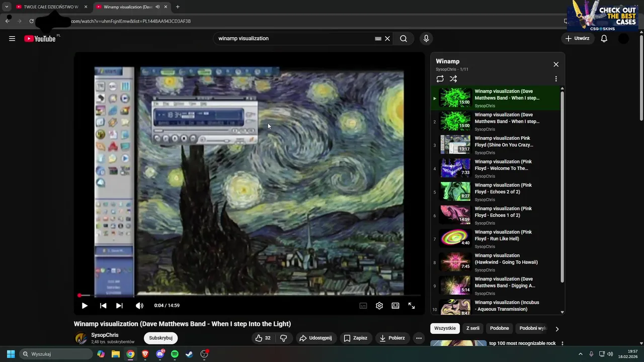Viewport: 644px width, 362px height.
Task: Click the Utwórz create button
Action: click(x=577, y=39)
